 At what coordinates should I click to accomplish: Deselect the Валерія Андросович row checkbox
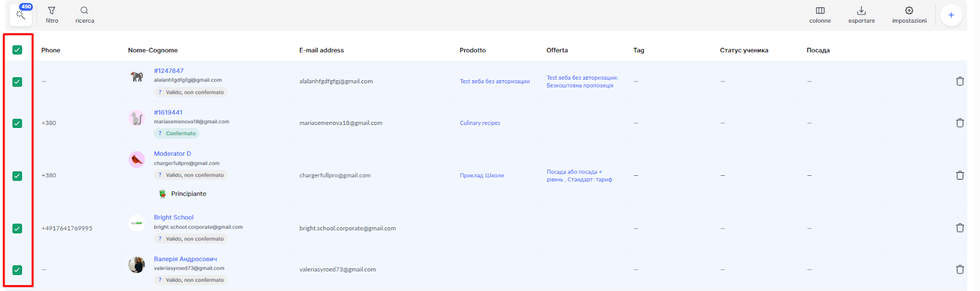tap(17, 270)
